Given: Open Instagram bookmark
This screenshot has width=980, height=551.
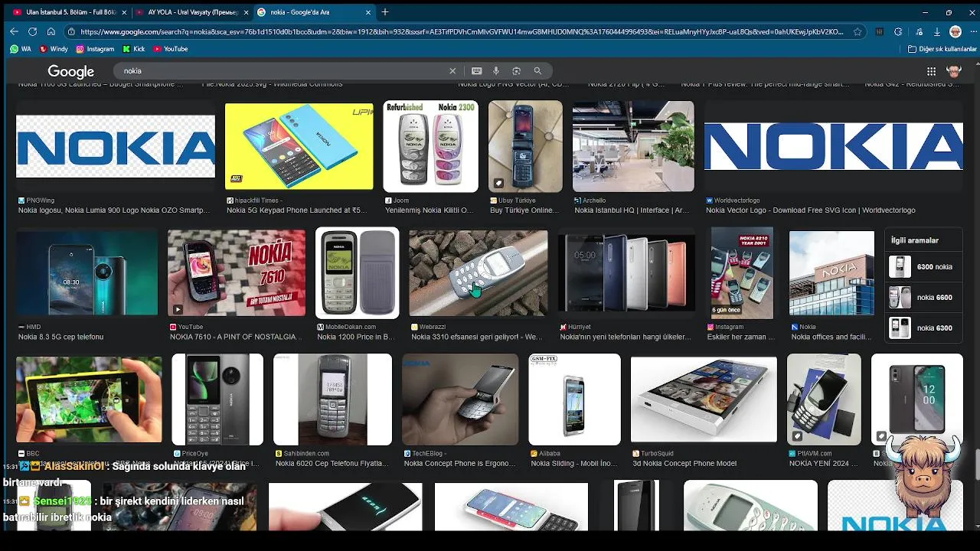Looking at the screenshot, I should pyautogui.click(x=95, y=49).
